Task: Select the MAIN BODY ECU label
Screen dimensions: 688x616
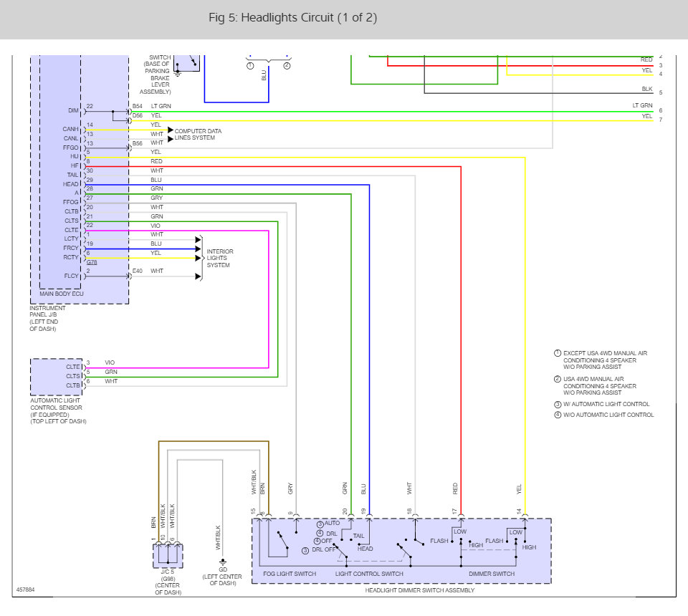Action: tap(62, 294)
